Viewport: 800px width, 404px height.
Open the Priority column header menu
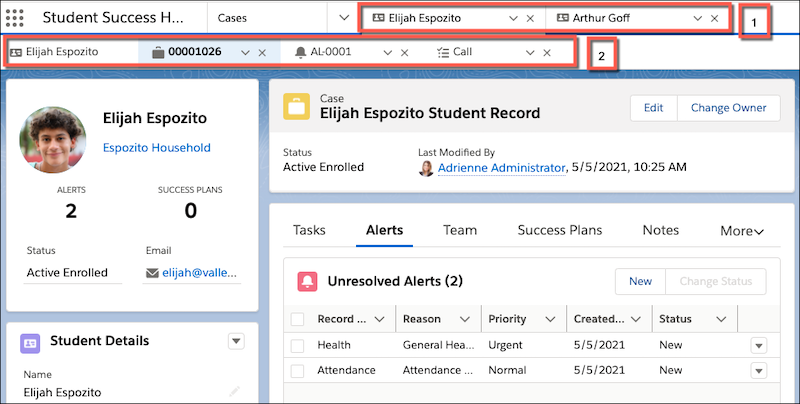pos(550,319)
